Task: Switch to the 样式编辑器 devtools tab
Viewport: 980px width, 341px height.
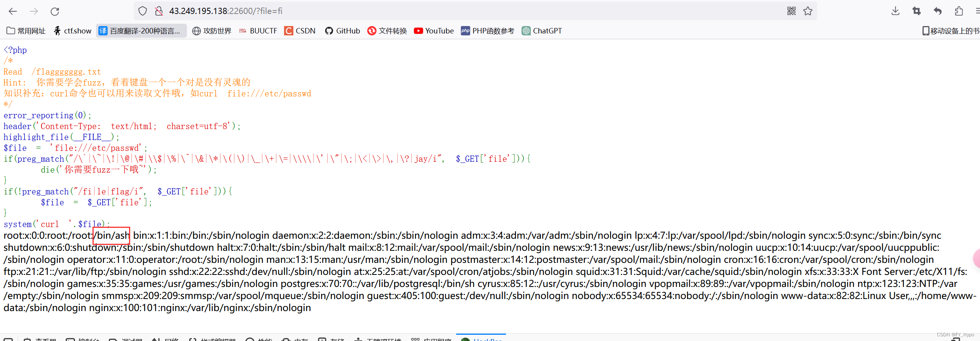Action: click(x=212, y=339)
